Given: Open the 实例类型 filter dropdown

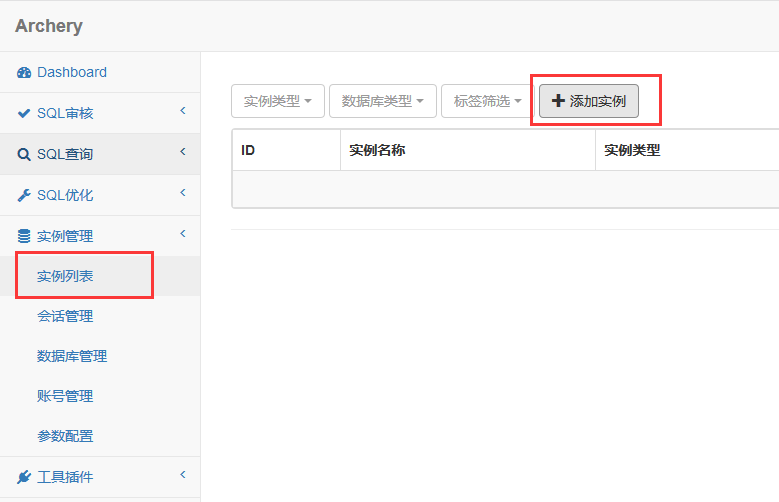Looking at the screenshot, I should click(278, 101).
